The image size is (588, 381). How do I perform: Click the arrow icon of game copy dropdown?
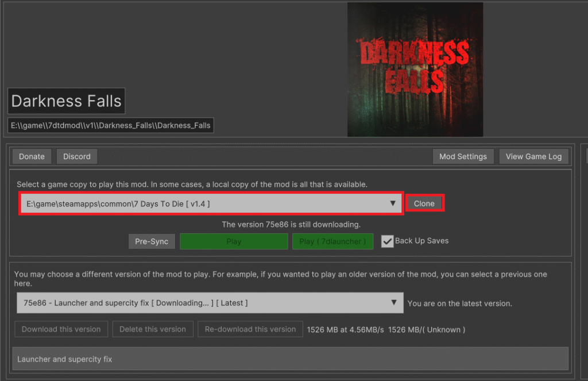click(x=393, y=203)
